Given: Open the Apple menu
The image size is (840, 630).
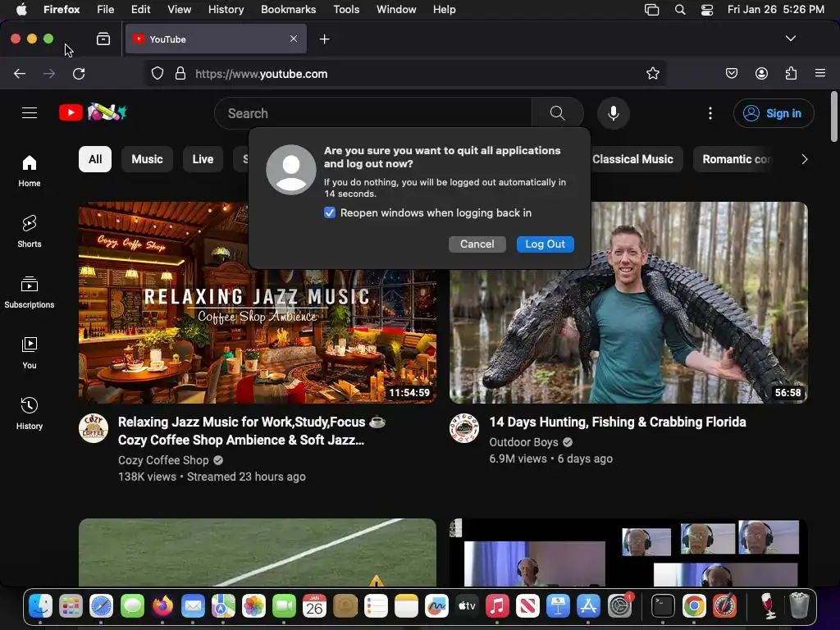Looking at the screenshot, I should (x=21, y=9).
